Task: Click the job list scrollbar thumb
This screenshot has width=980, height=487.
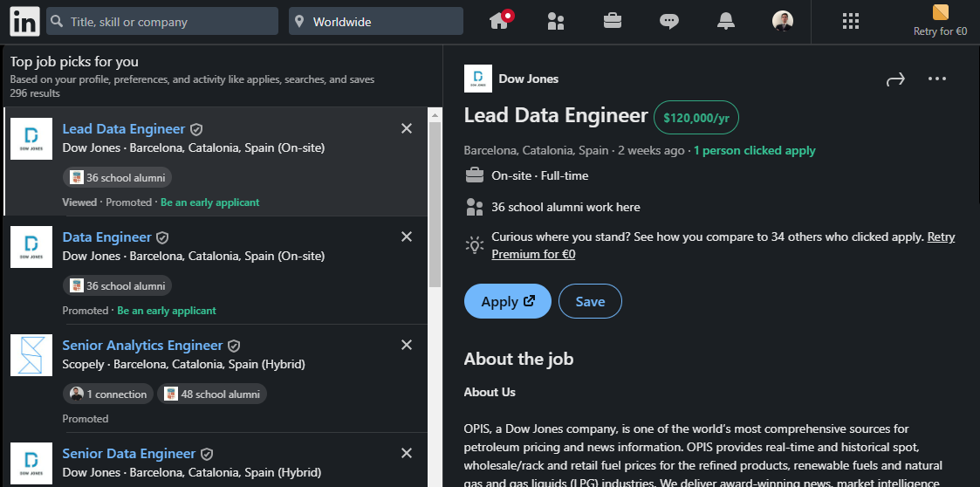Action: (435, 204)
